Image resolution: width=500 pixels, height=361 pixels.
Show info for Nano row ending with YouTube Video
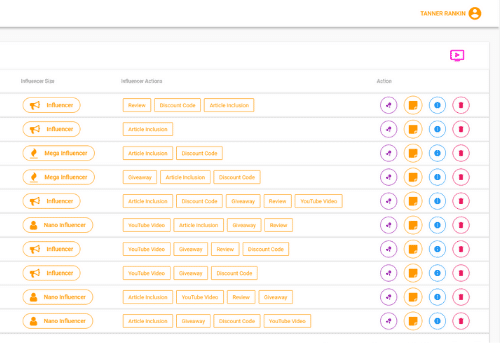437,321
